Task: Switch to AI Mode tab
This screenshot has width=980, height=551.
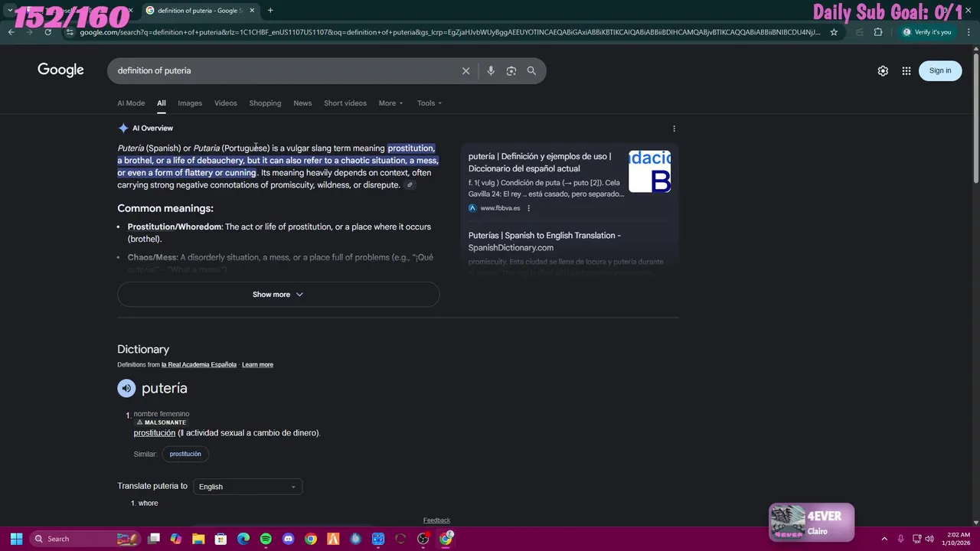Action: click(x=131, y=103)
